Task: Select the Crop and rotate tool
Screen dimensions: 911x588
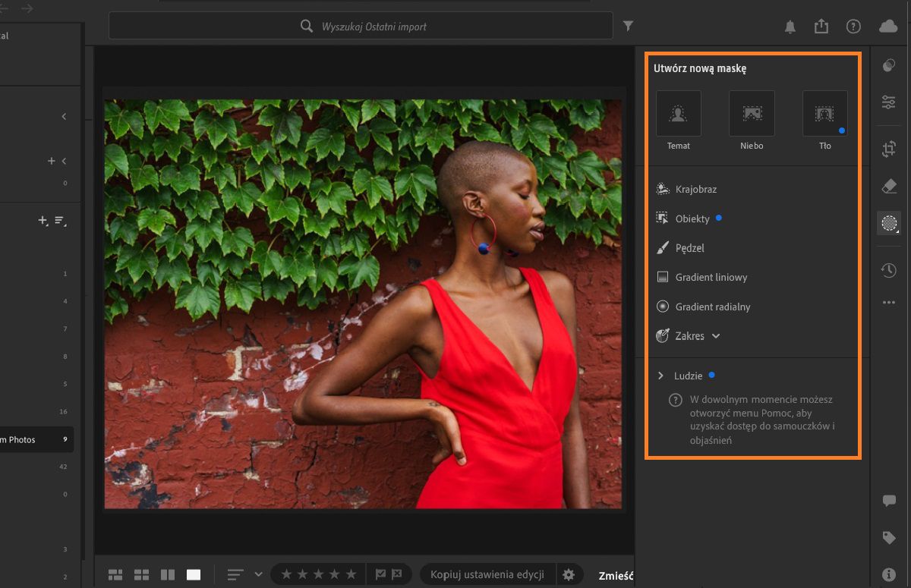Action: [889, 149]
